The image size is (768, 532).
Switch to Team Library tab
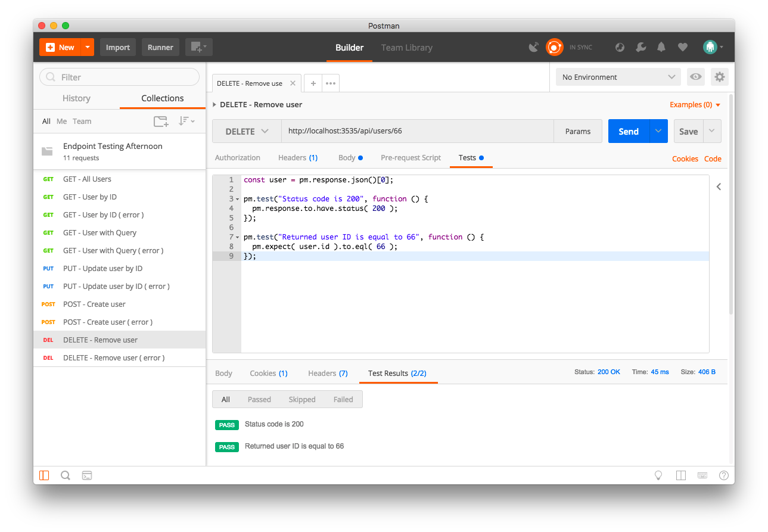(x=407, y=48)
